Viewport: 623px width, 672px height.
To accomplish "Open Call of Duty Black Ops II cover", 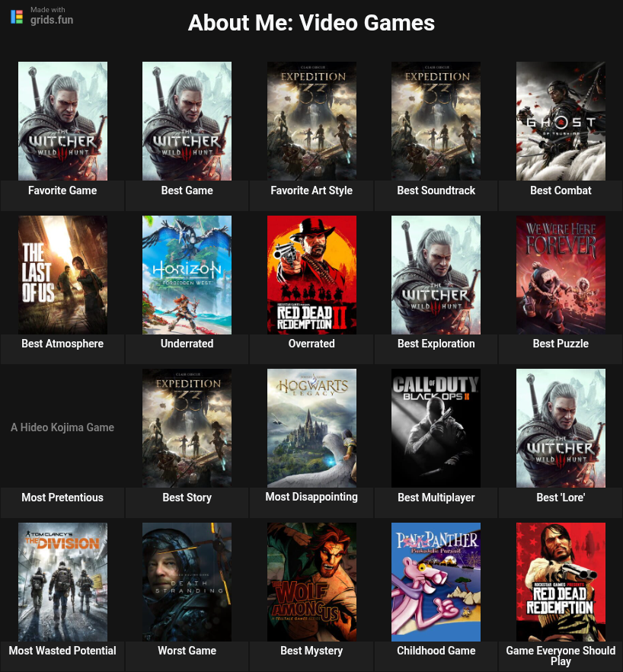I will [x=436, y=428].
